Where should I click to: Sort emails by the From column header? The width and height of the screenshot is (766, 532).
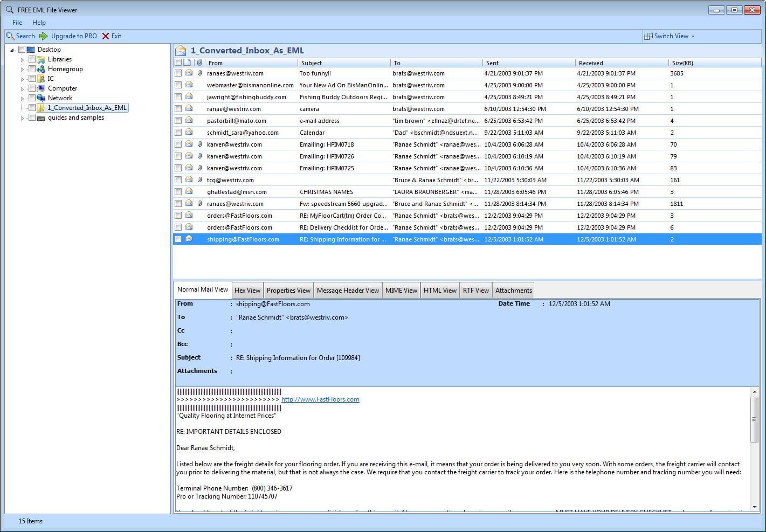[x=251, y=63]
